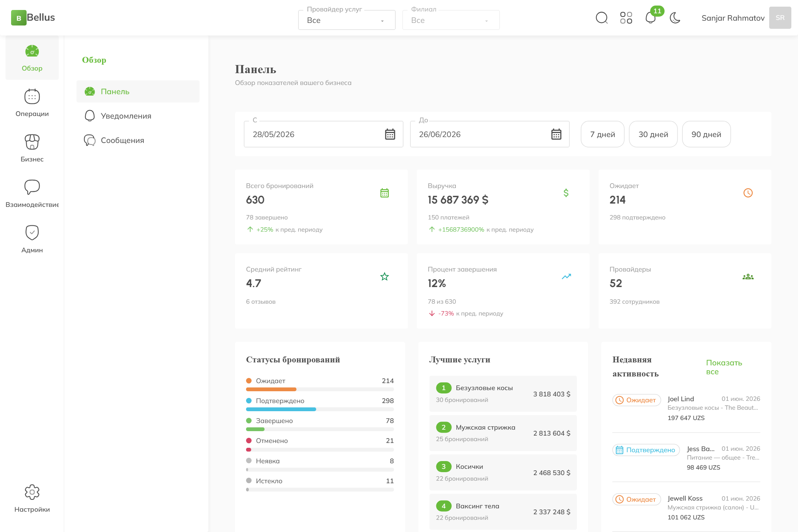Open the Ваксинг тела service row
Viewport: 798px width, 532px height.
pos(503,512)
